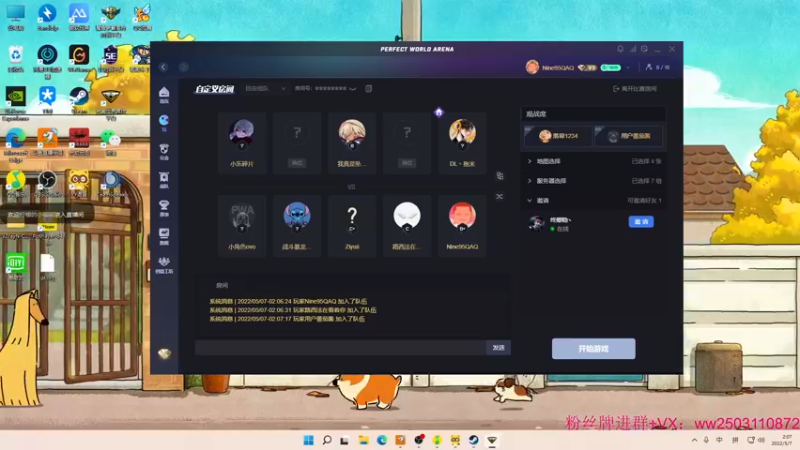This screenshot has width=800, height=450.
Task: Select the Nine95QAQ player card in the bottom team
Action: (x=462, y=226)
